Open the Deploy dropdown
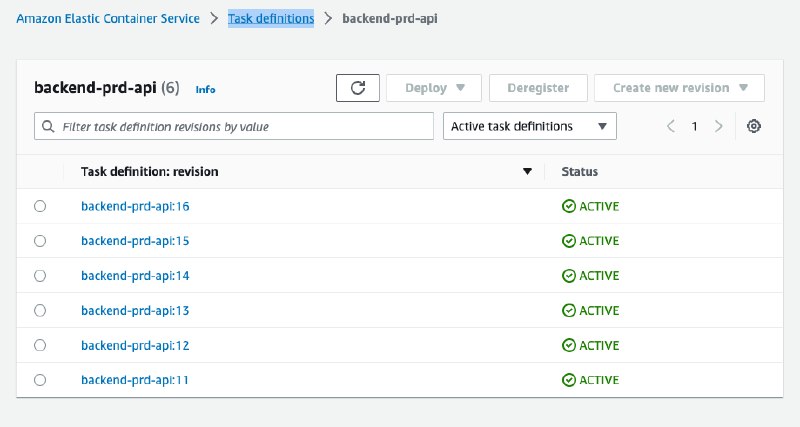This screenshot has width=800, height=427. click(434, 88)
